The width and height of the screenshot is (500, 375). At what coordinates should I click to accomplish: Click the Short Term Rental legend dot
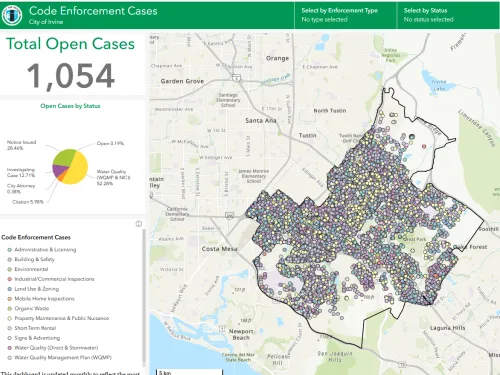(10, 328)
